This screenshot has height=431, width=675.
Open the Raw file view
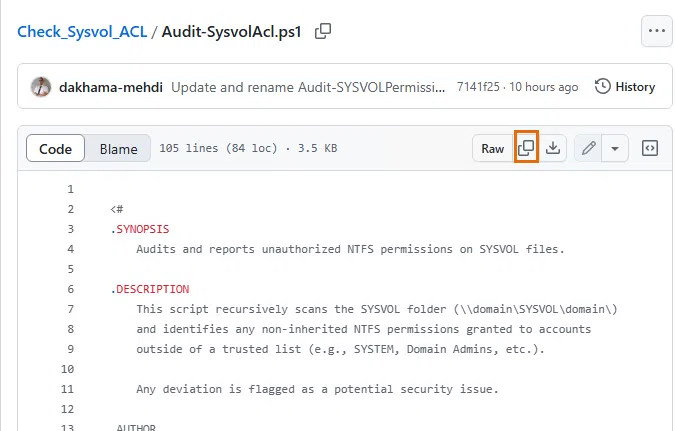[x=493, y=148]
